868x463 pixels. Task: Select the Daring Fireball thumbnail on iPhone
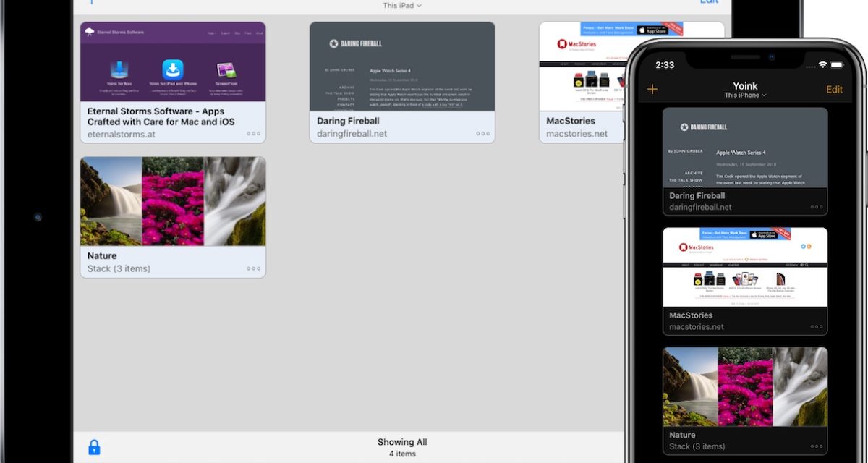745,156
